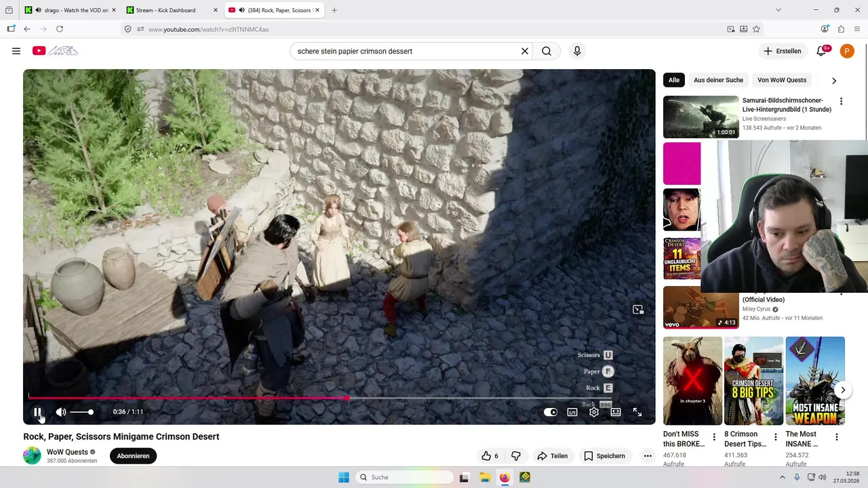Dislike the video with thumbs down
Screen dimensions: 868x488
tap(516, 456)
